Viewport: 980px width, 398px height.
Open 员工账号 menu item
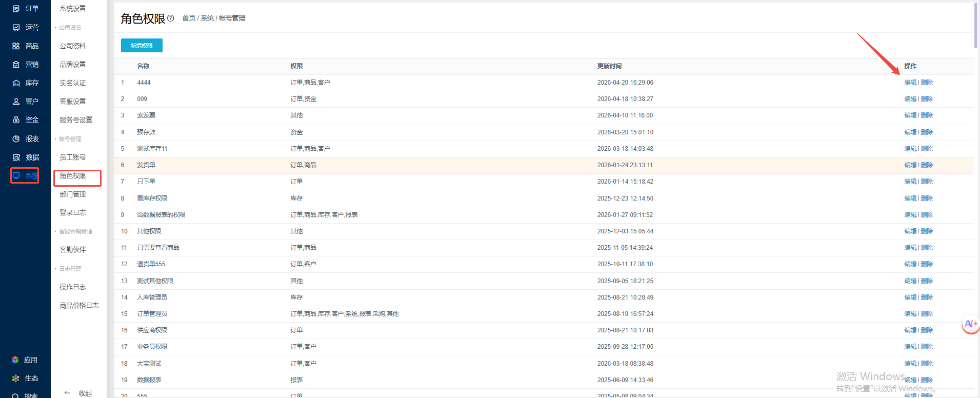73,157
